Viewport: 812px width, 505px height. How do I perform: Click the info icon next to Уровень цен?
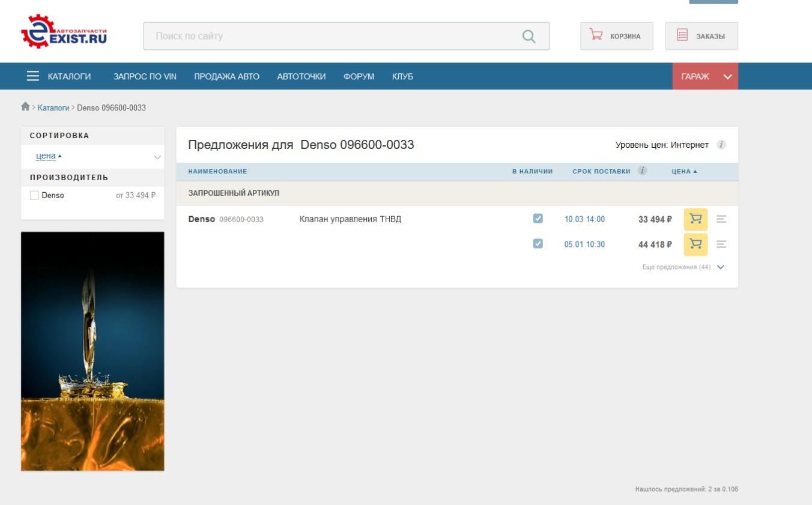point(722,145)
